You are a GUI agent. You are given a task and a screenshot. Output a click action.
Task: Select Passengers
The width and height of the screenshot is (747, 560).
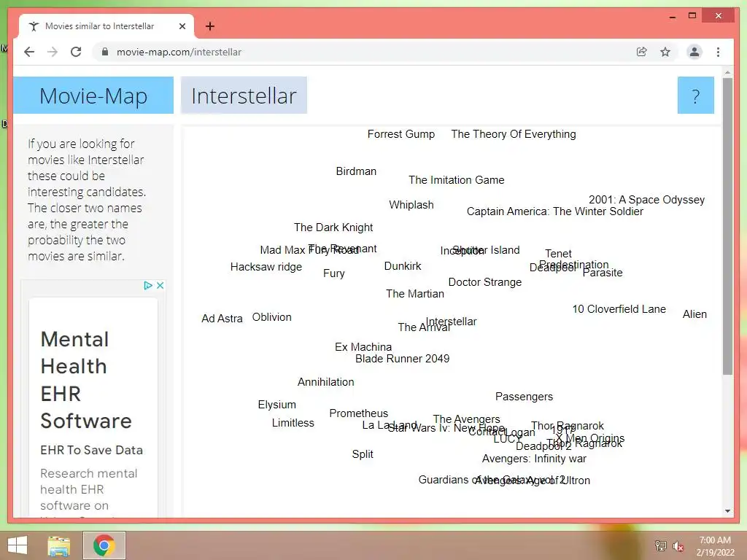pyautogui.click(x=524, y=397)
